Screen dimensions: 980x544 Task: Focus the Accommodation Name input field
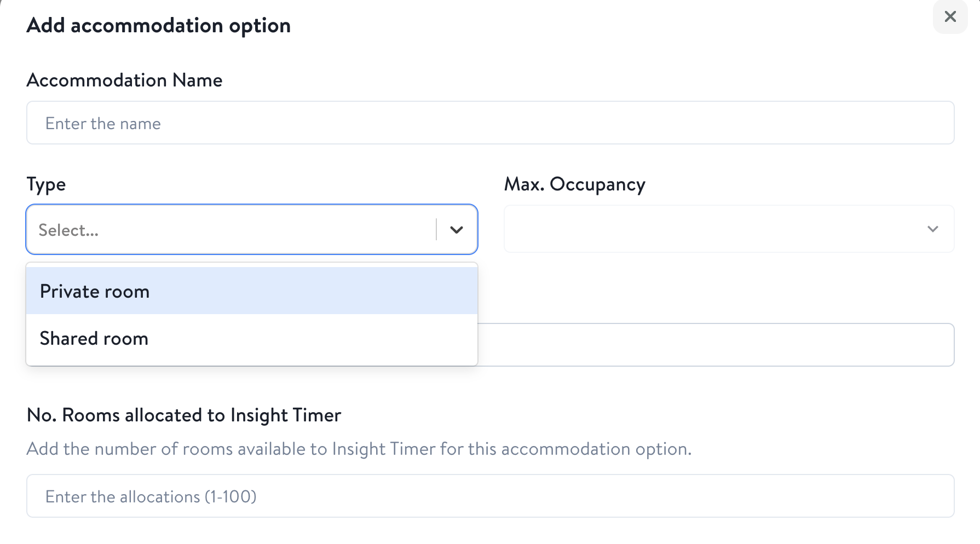click(x=490, y=123)
